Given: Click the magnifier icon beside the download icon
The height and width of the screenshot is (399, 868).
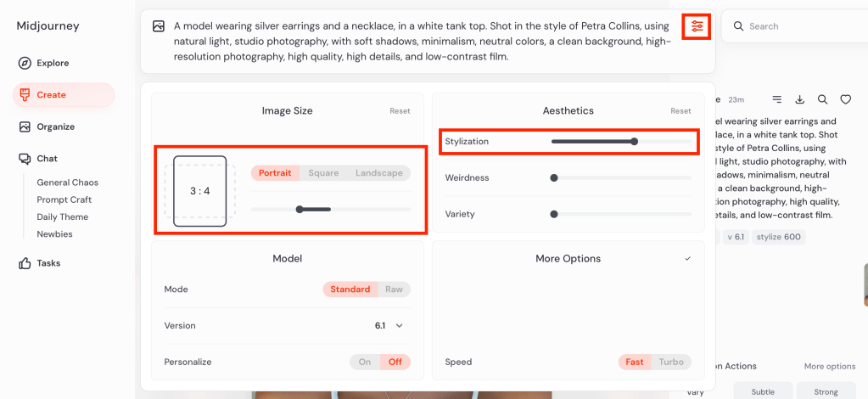Looking at the screenshot, I should pyautogui.click(x=823, y=99).
